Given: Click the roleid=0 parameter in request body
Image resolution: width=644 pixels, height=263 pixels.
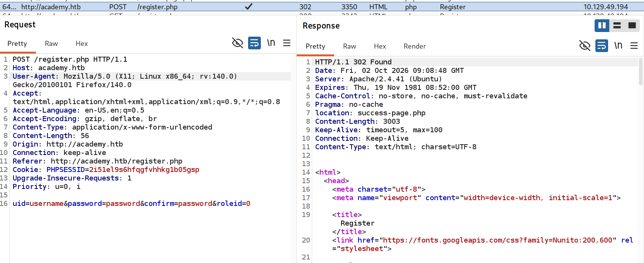Looking at the screenshot, I should coord(233,204).
